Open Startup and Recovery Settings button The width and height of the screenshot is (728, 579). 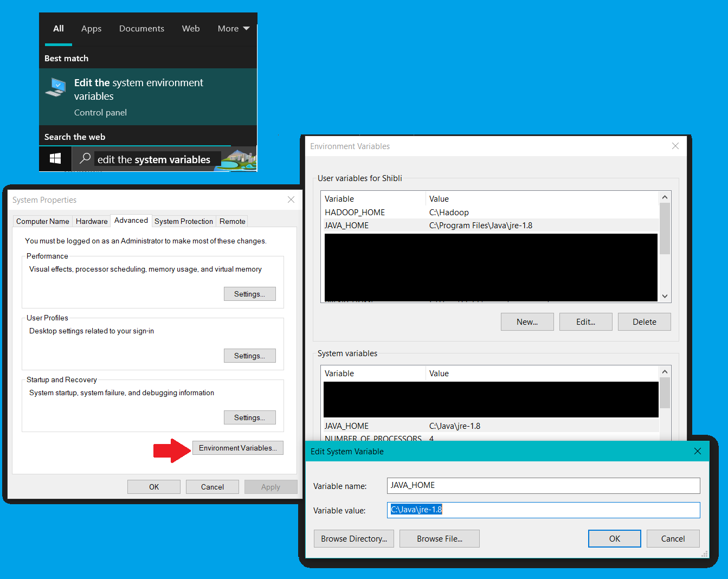[x=250, y=417]
